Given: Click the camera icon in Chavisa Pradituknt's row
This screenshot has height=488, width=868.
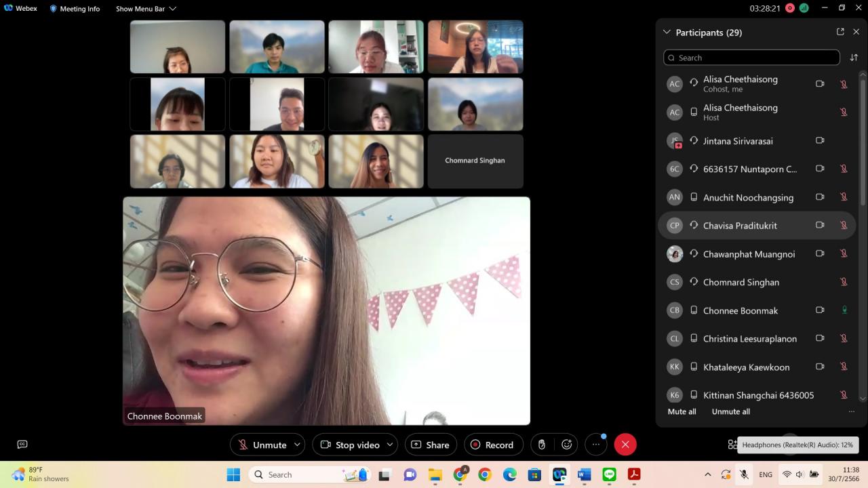Looking at the screenshot, I should [x=820, y=226].
